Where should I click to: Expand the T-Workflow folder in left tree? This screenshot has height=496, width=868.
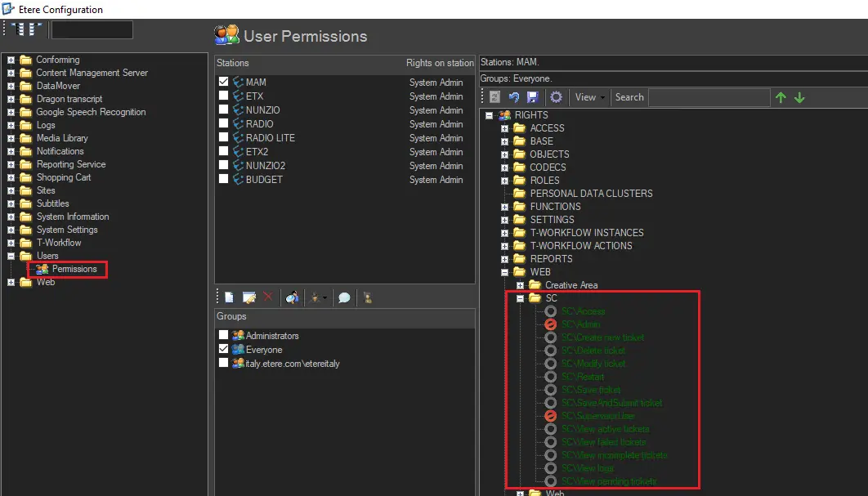pyautogui.click(x=11, y=243)
